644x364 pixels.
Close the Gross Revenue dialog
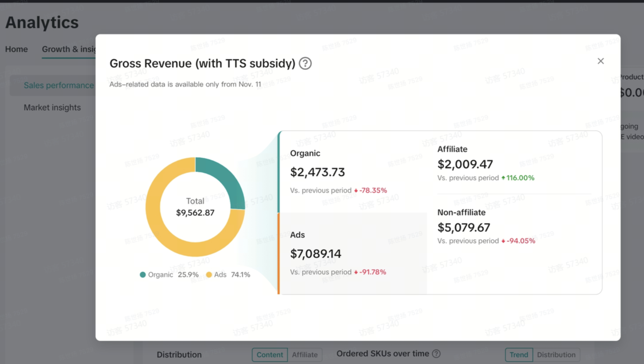[600, 61]
